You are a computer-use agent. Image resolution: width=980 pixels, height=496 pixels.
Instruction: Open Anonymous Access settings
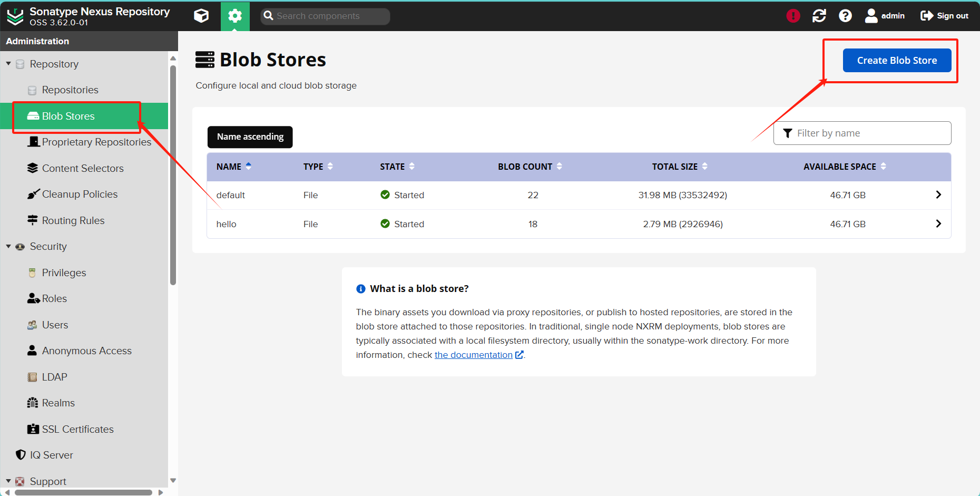[x=87, y=351]
